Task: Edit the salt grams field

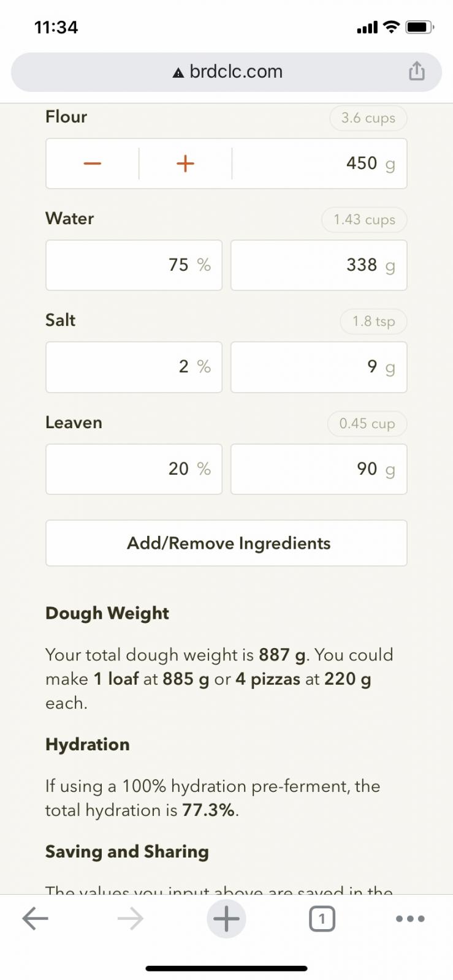Action: click(318, 367)
